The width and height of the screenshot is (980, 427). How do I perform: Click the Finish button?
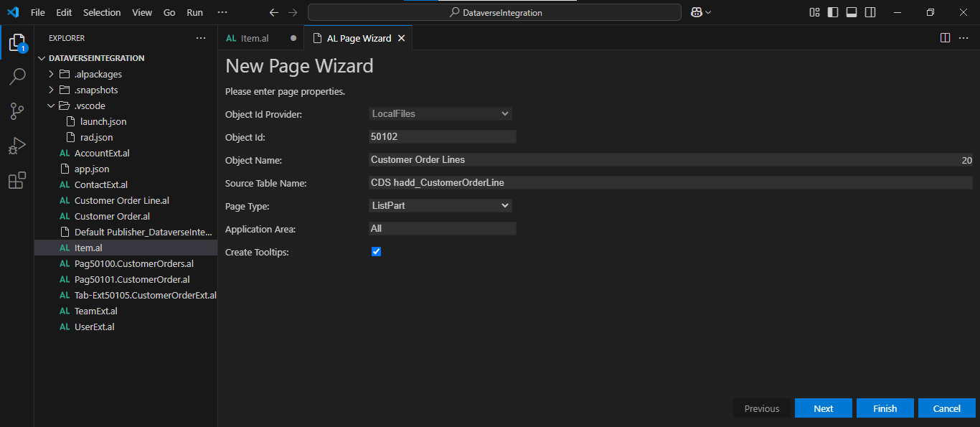click(885, 408)
